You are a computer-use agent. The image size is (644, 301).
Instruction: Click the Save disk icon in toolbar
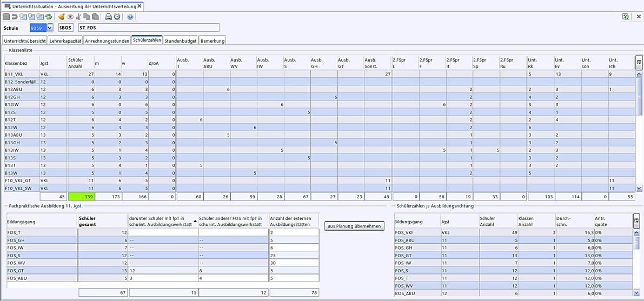tap(6, 17)
